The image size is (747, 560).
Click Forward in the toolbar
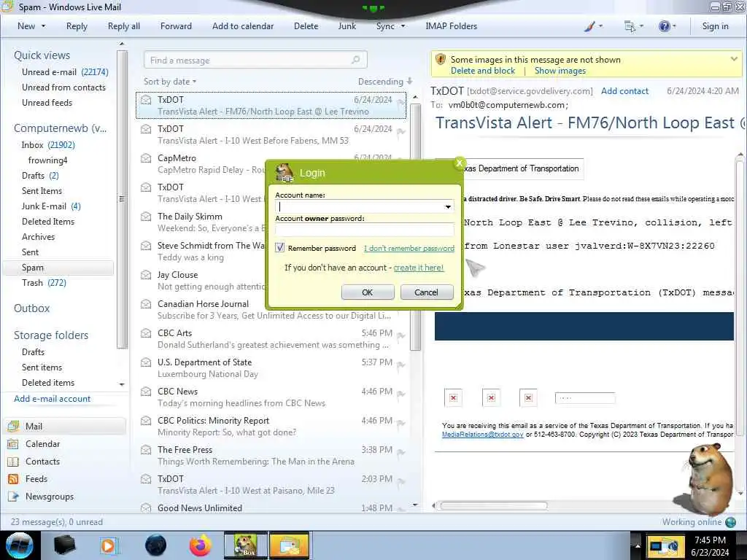[176, 26]
